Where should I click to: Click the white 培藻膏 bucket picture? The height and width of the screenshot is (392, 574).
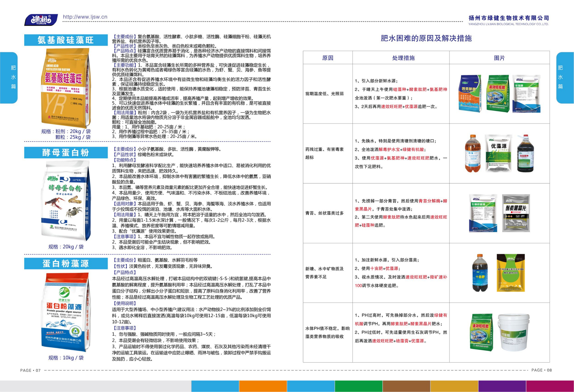(x=513, y=333)
